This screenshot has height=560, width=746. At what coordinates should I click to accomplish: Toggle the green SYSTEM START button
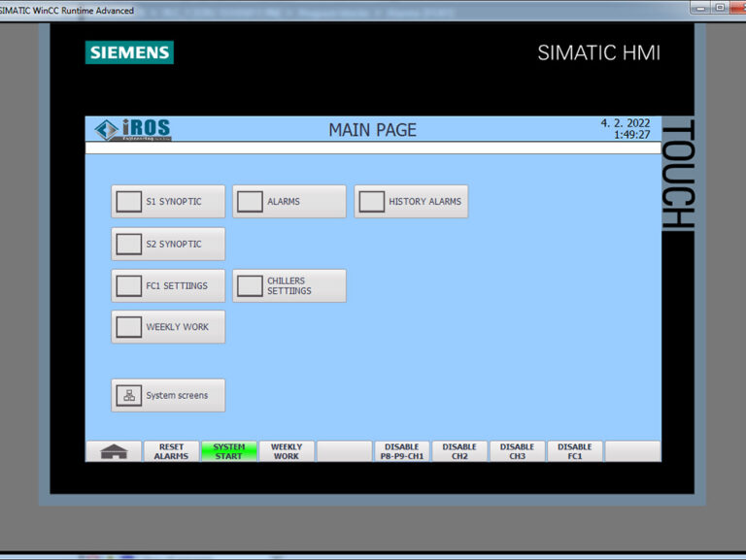229,451
